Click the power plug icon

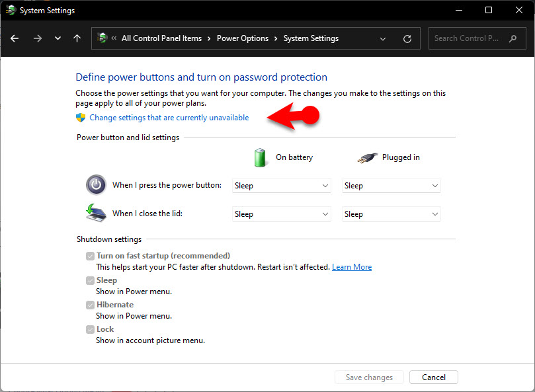(368, 157)
